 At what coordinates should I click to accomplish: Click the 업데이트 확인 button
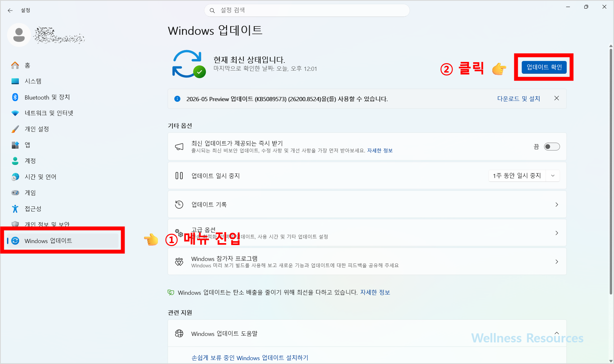544,67
